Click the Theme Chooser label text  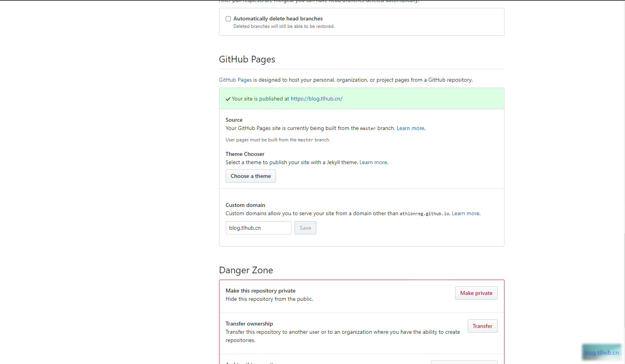[245, 154]
